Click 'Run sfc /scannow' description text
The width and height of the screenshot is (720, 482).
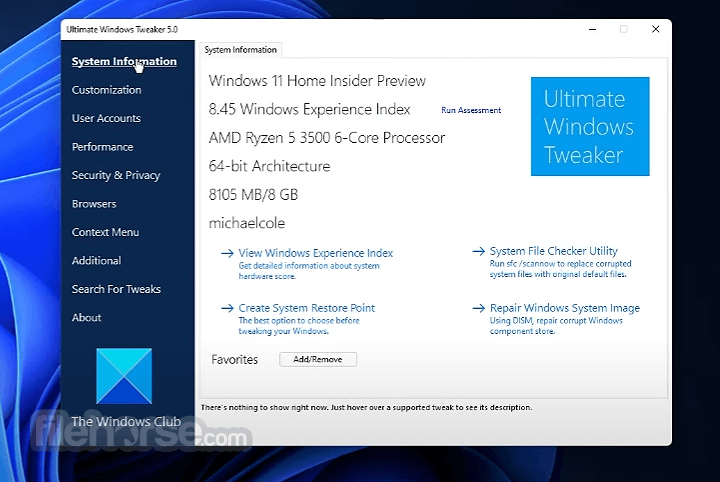pos(560,269)
